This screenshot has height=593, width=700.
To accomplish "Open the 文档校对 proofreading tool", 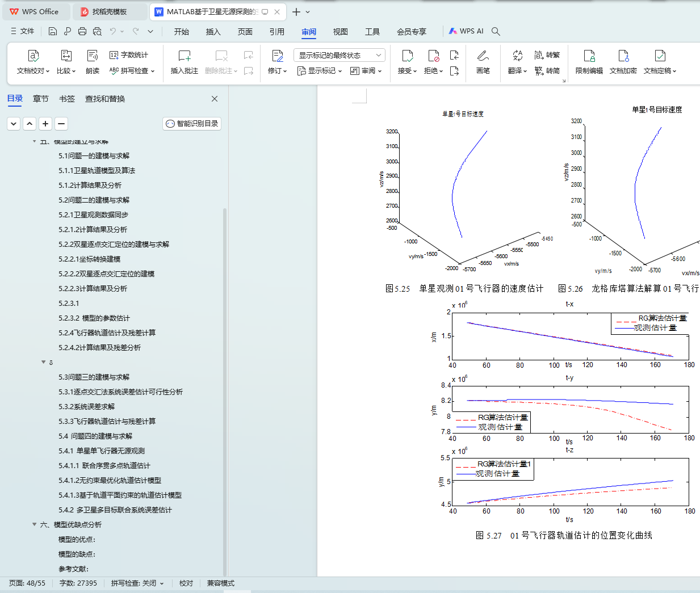I will [33, 62].
